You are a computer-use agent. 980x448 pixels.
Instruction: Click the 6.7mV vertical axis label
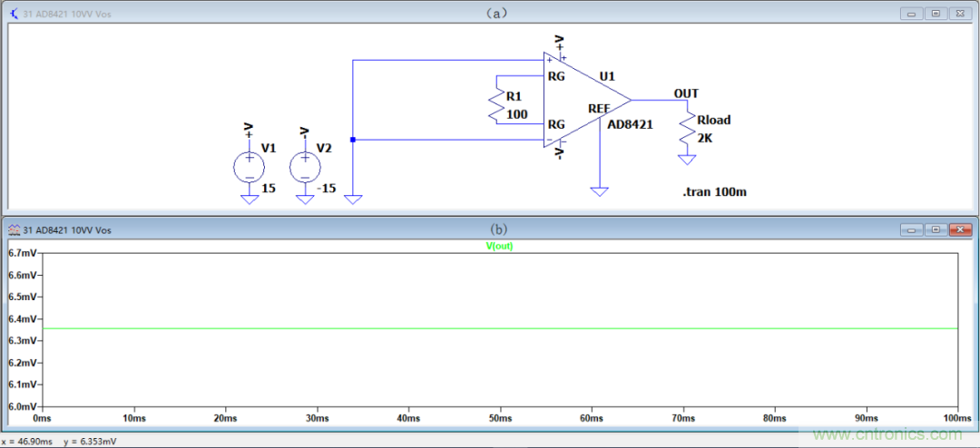22,253
